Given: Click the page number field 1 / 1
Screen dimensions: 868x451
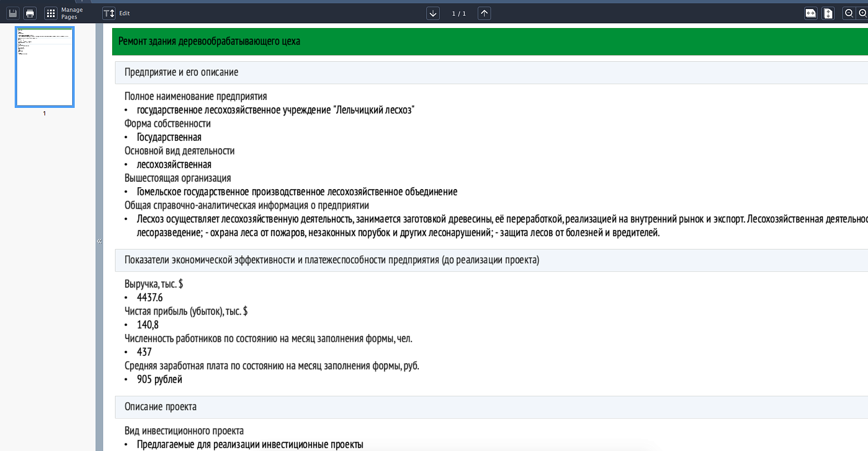Looking at the screenshot, I should (459, 14).
